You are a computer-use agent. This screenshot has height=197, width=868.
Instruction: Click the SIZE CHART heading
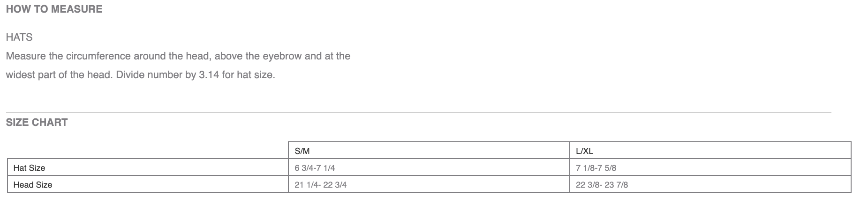pyautogui.click(x=37, y=123)
